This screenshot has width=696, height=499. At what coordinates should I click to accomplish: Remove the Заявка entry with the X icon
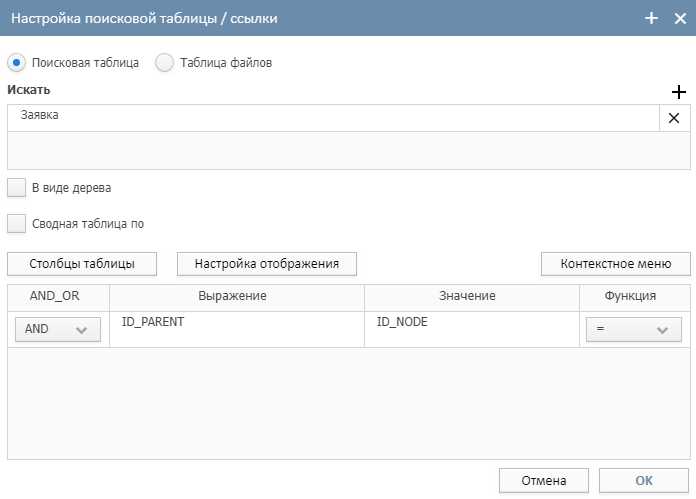[674, 118]
